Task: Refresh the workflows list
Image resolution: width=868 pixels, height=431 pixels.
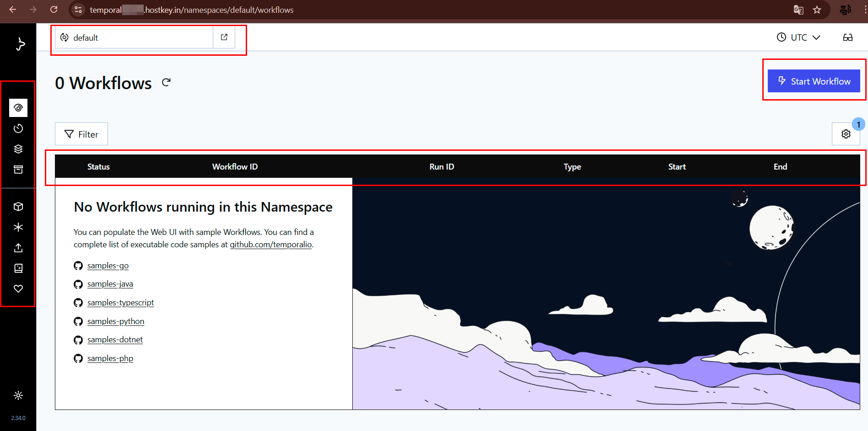Action: [166, 82]
